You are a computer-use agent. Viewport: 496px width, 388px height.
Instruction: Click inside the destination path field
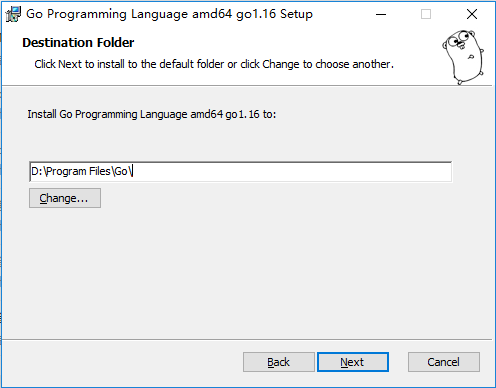pos(240,171)
